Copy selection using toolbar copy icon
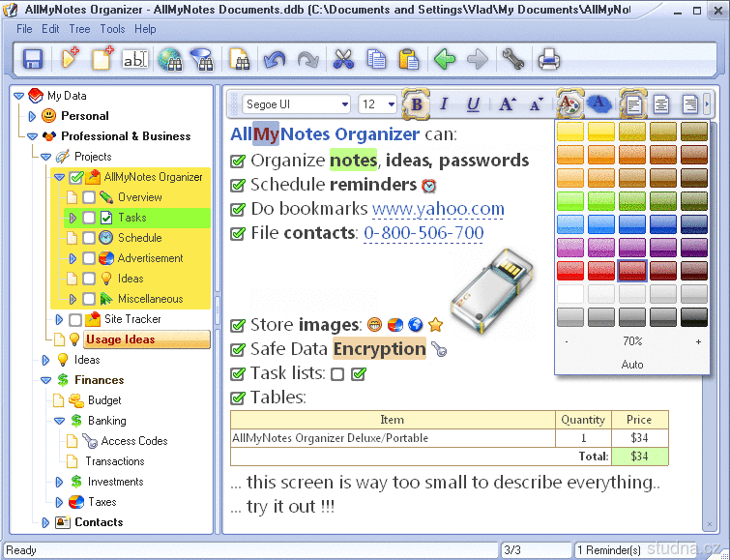Screen dimensions: 730x560 (376, 60)
